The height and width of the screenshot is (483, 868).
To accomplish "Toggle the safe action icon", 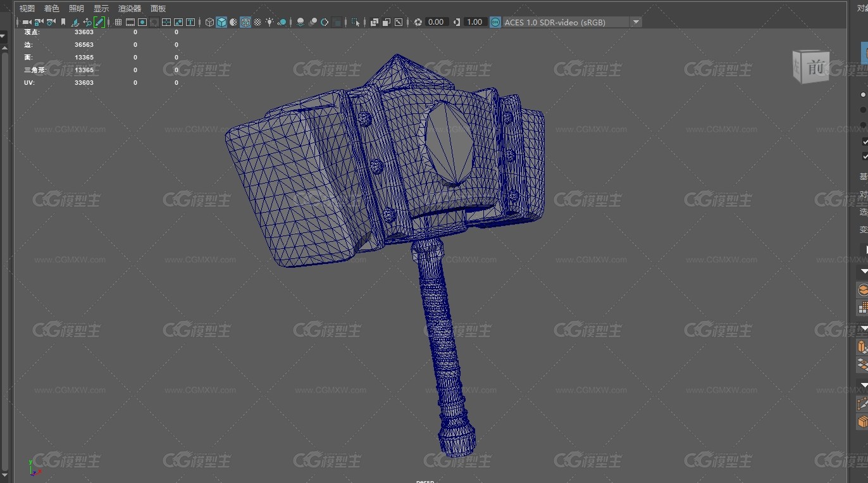I will click(x=178, y=22).
